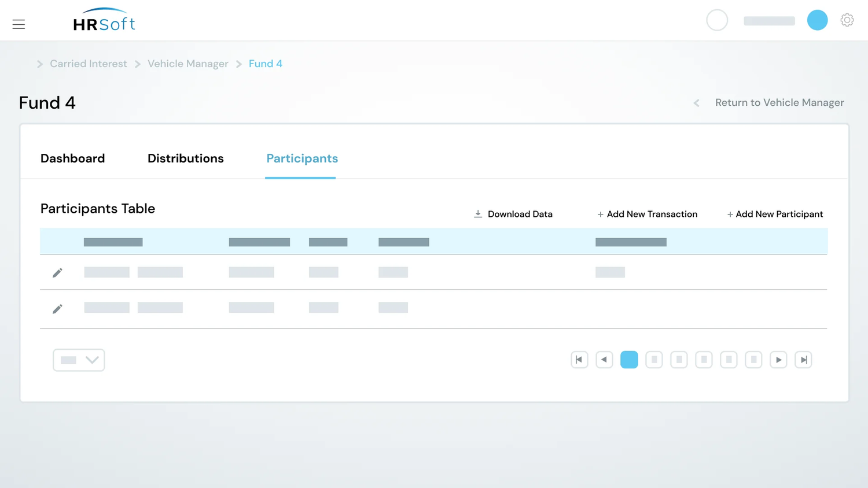Go to previous page arrow
Viewport: 868px width, 488px height.
(604, 360)
